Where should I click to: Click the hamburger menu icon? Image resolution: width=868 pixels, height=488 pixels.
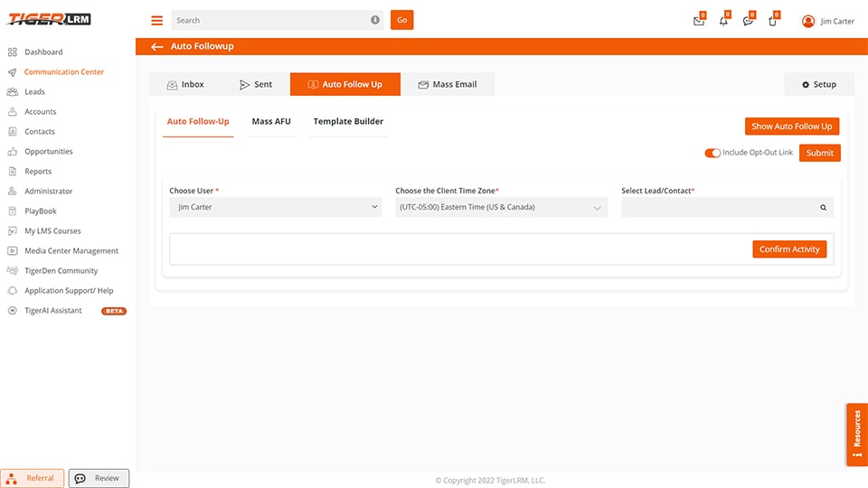coord(157,20)
